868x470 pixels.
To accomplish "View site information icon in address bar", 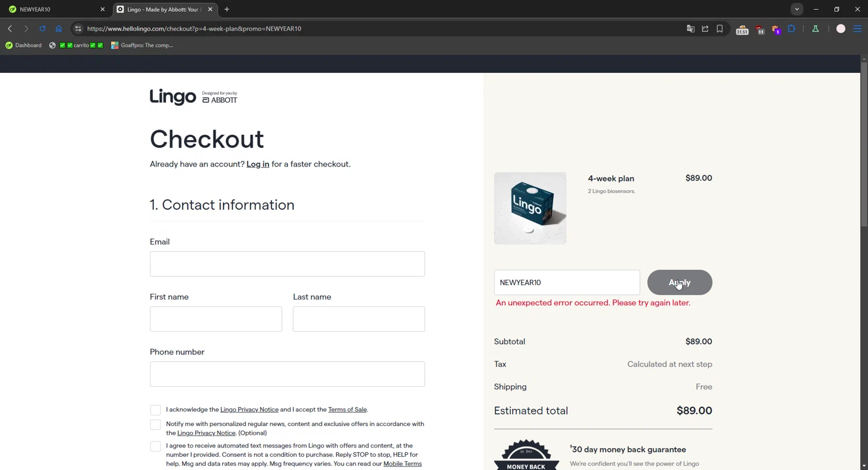I will [78, 29].
